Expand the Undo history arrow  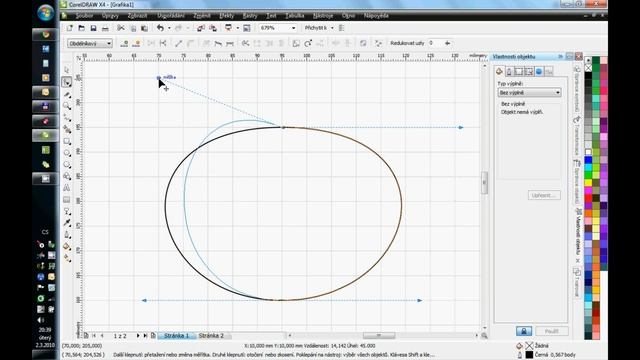(x=169, y=28)
